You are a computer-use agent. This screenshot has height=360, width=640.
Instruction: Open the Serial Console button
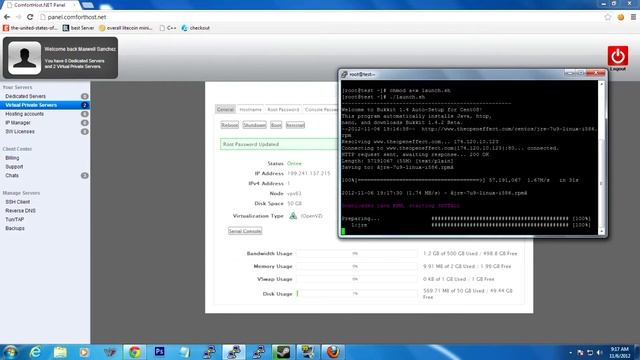pyautogui.click(x=245, y=231)
